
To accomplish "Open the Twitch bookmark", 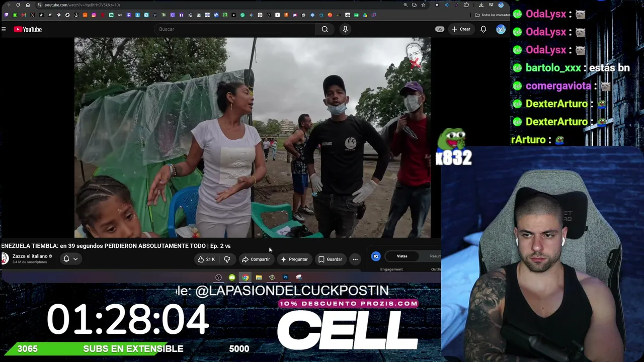I will click(7, 15).
